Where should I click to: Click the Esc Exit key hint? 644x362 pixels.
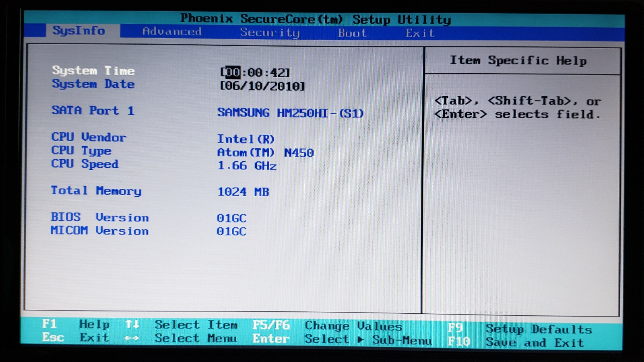tap(76, 337)
